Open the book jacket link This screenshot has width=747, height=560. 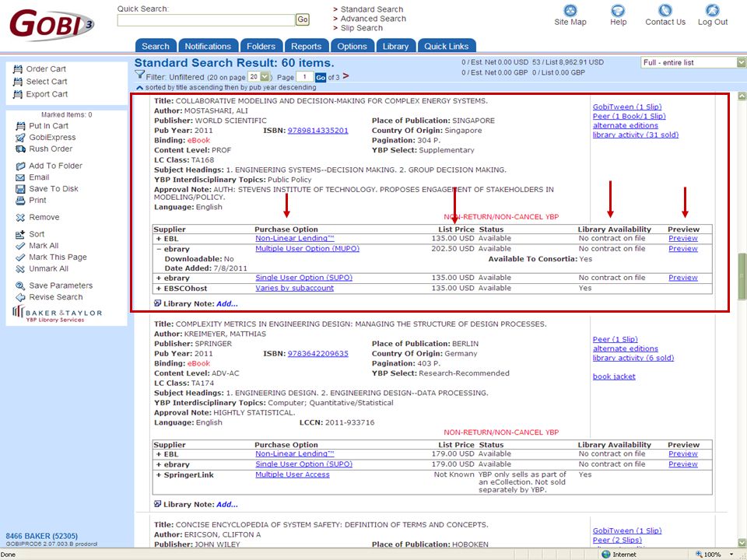pyautogui.click(x=614, y=376)
